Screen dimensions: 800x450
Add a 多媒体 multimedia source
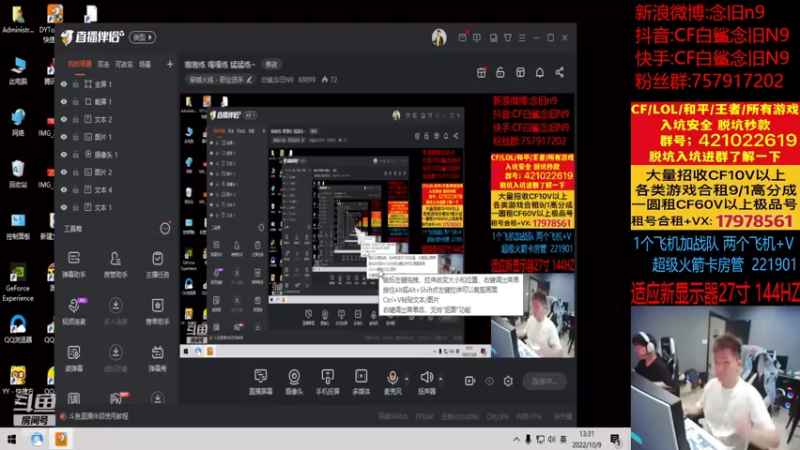(361, 382)
